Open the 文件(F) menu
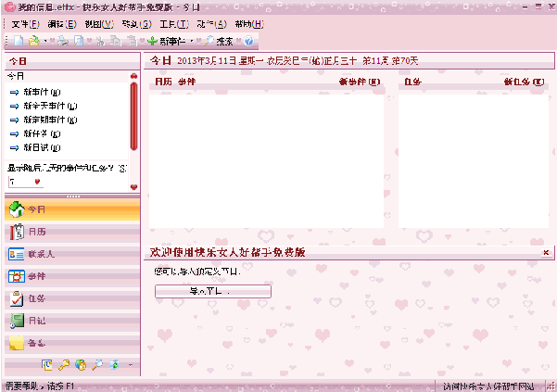Screen dimensions: 557x392 [x=25, y=23]
